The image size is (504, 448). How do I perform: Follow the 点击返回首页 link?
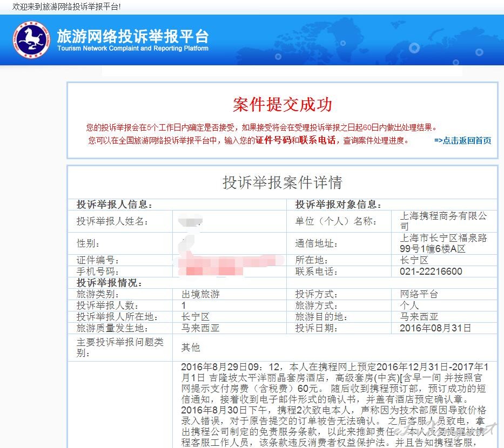[462, 141]
